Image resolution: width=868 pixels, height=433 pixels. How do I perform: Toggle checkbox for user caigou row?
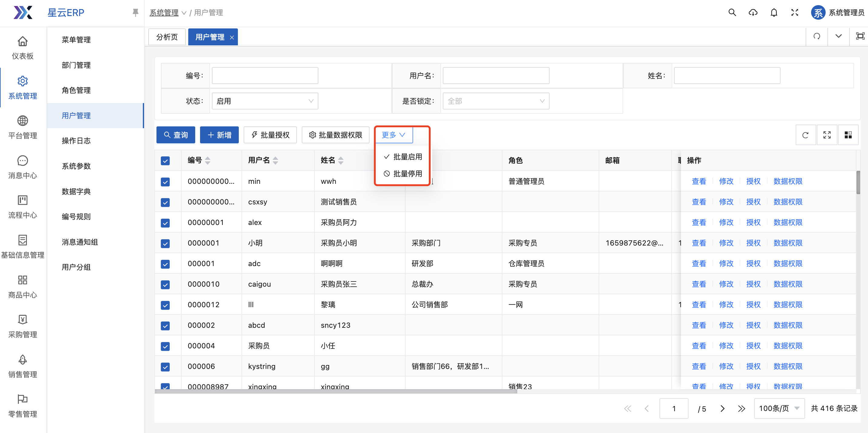click(x=165, y=285)
